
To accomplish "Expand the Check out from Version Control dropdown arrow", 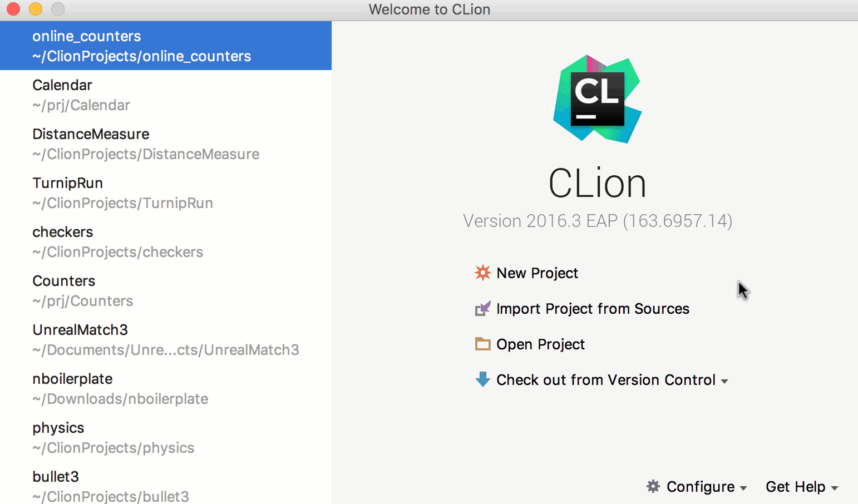I will point(724,381).
